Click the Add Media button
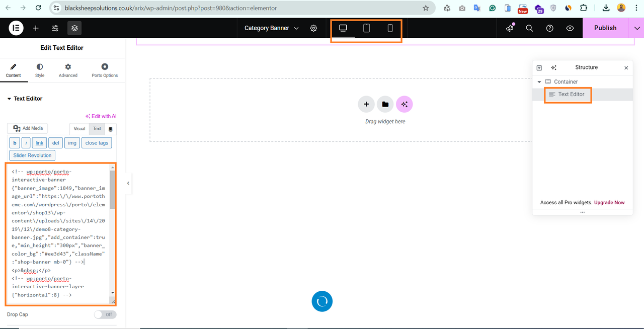Image resolution: width=644 pixels, height=329 pixels. point(28,128)
